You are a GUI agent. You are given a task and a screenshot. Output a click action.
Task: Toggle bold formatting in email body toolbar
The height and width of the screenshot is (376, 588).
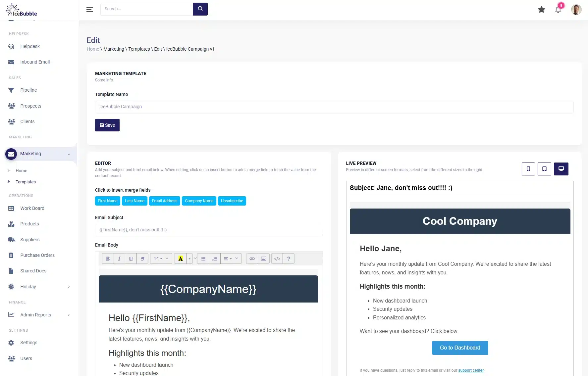tap(108, 258)
